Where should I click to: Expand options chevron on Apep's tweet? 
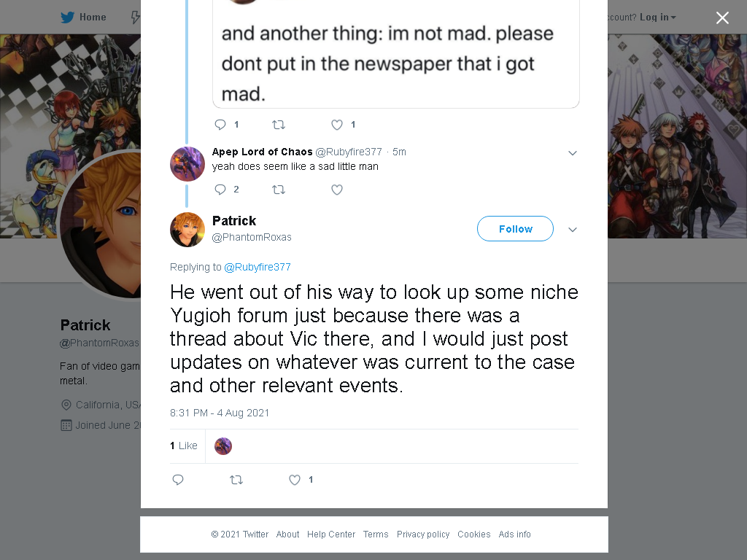(573, 153)
